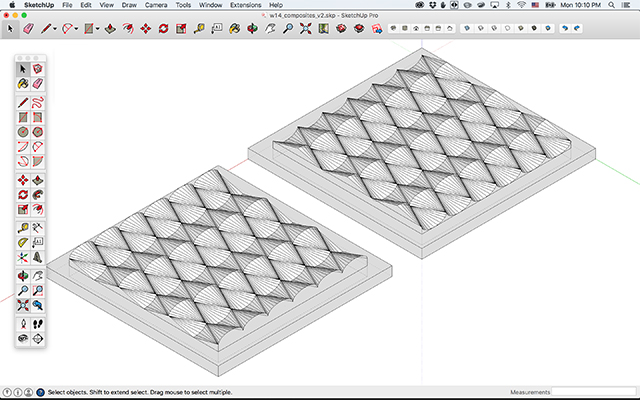Open the Window menu
The height and width of the screenshot is (400, 640).
(211, 5)
